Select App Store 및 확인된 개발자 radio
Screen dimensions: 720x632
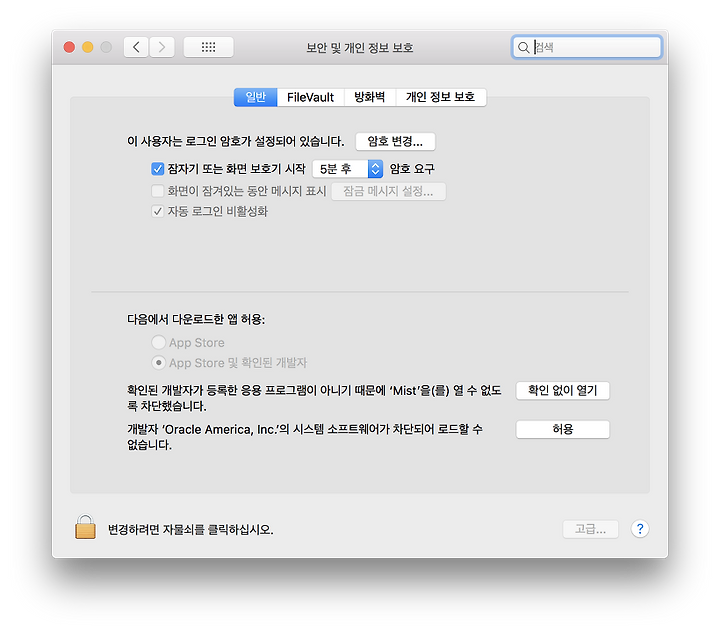(x=158, y=363)
